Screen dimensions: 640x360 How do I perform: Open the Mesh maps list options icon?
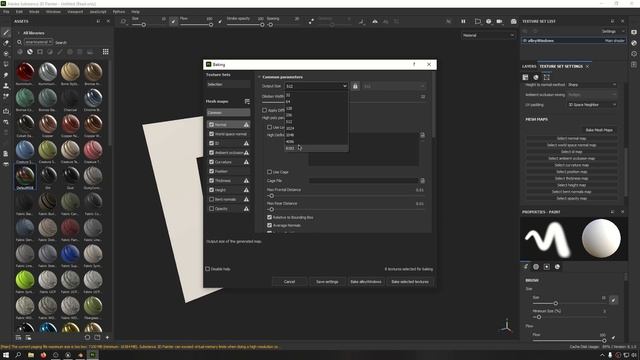pos(247,101)
